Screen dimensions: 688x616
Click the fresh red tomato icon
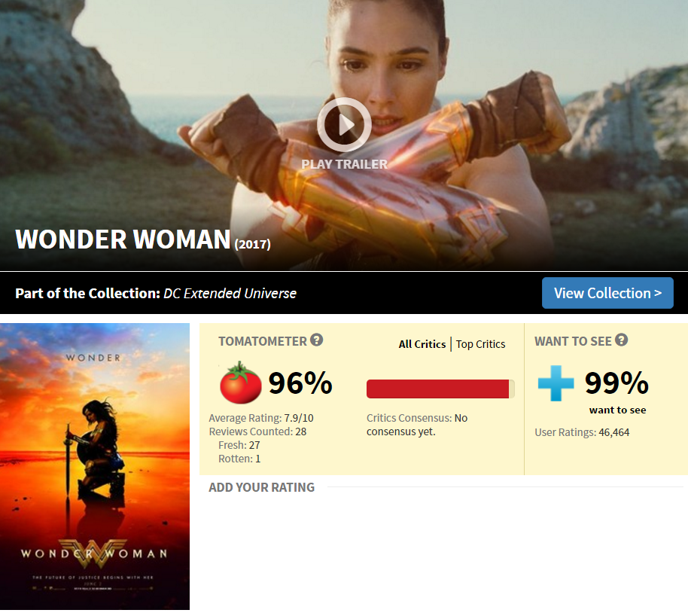click(x=240, y=383)
